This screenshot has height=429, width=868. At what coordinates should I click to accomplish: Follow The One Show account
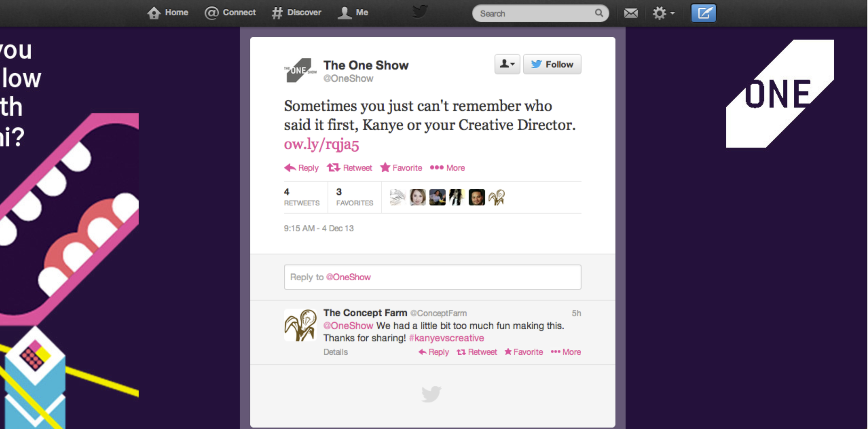(x=552, y=64)
